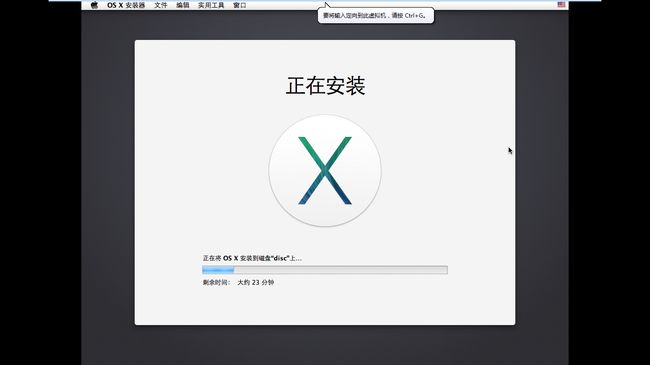Open the 窗口 menu
650x365 pixels.
coord(240,5)
